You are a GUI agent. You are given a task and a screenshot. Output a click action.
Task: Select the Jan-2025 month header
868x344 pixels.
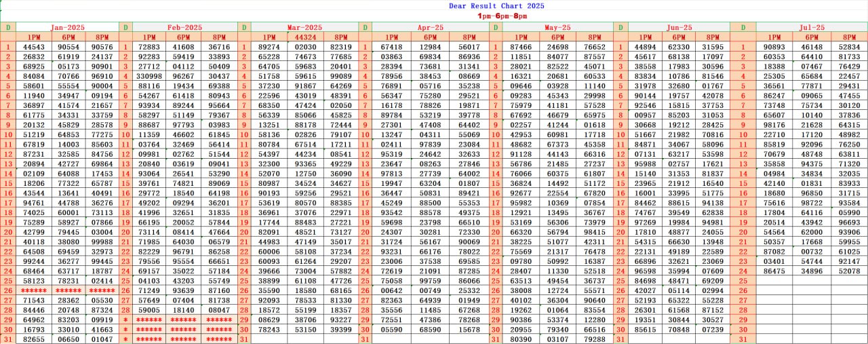click(66, 27)
